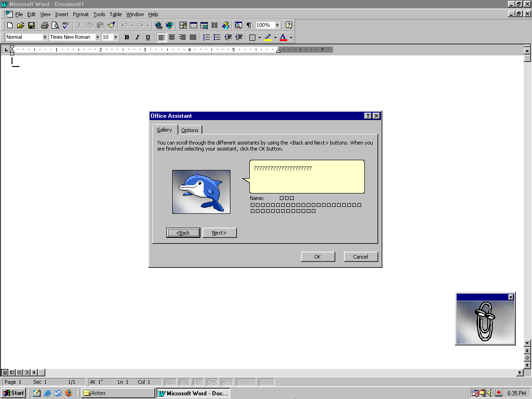Click the Next> button in Gallery
The image size is (532, 399).
[x=219, y=233]
